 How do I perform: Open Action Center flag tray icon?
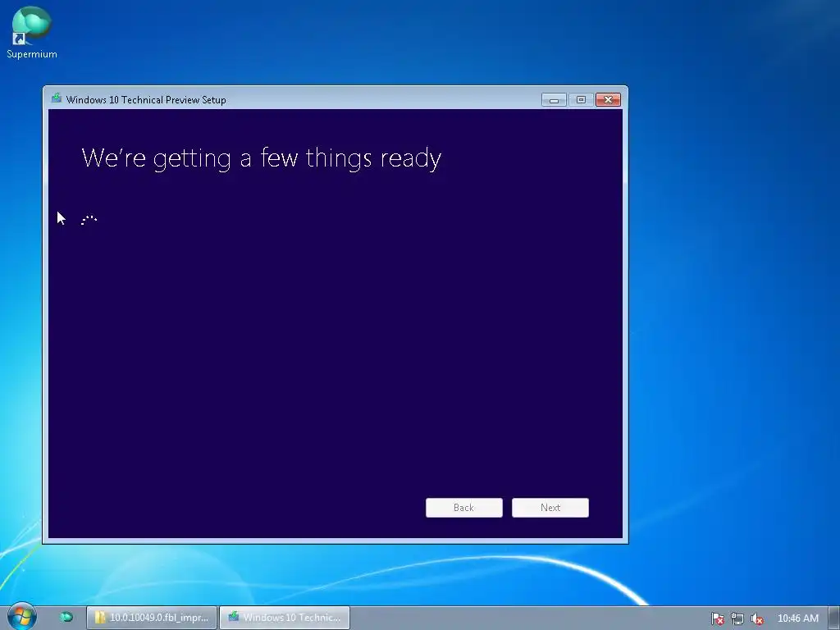click(x=717, y=619)
